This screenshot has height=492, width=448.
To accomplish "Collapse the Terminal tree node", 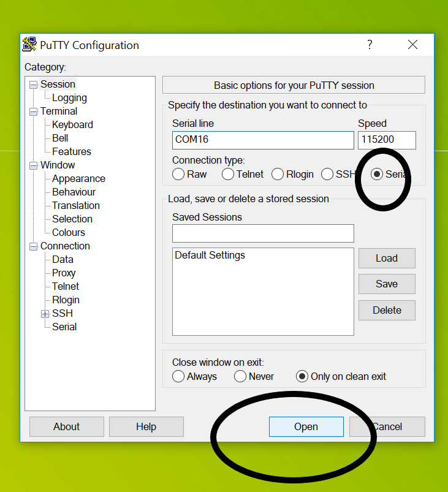I will [33, 112].
